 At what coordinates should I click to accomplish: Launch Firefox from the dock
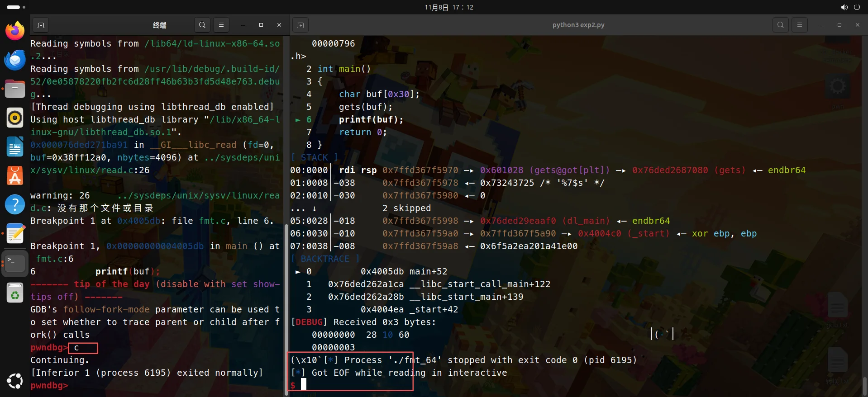pyautogui.click(x=15, y=31)
